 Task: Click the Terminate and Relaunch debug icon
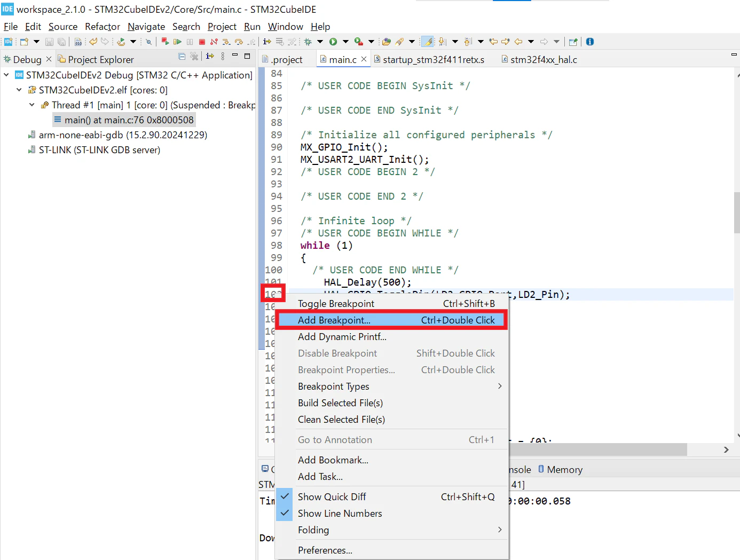click(165, 42)
